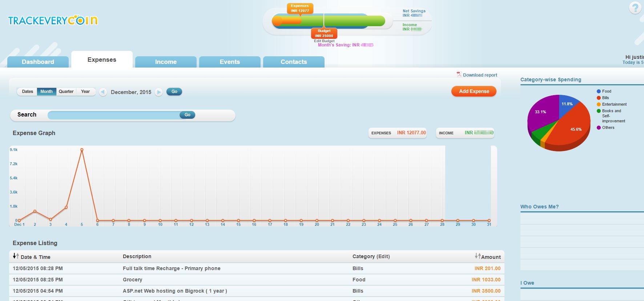Screen dimensions: 644x301
Task: Click the Dec 5 peak graph point
Action: coord(82,150)
